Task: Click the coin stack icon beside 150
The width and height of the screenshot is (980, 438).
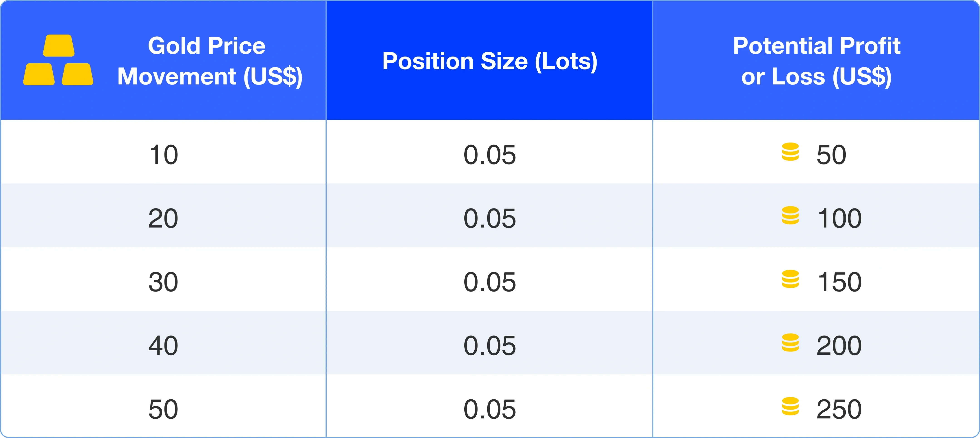Action: [x=790, y=279]
